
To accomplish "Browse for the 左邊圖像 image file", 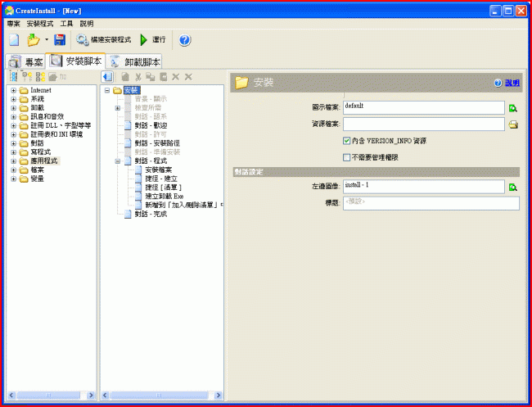I will pos(513,188).
